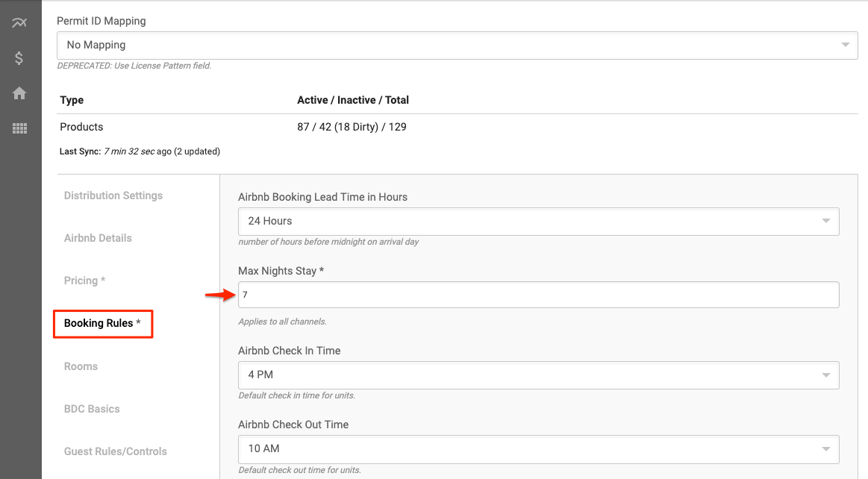The width and height of the screenshot is (868, 479).
Task: Open the analytics trend icon in sidebar
Action: coord(19,22)
